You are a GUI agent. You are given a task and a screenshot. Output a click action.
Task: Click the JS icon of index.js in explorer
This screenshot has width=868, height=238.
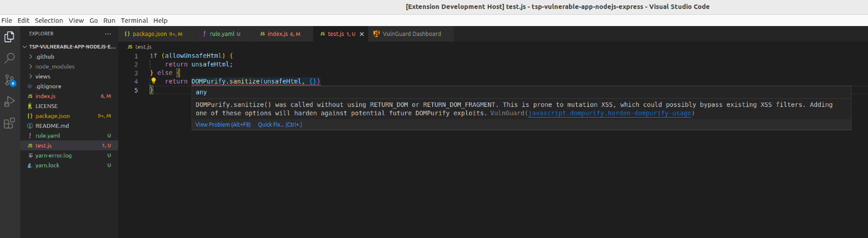click(x=30, y=96)
